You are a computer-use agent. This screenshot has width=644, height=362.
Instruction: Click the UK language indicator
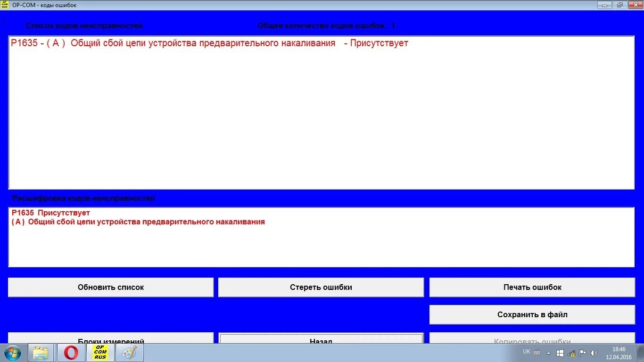coord(527,352)
